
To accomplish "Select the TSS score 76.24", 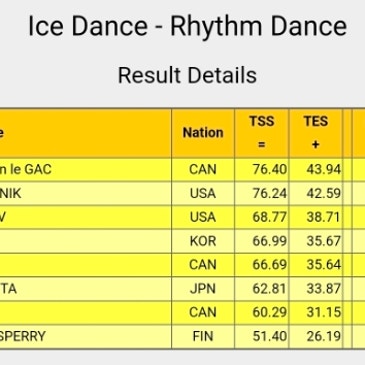I will (x=269, y=193).
